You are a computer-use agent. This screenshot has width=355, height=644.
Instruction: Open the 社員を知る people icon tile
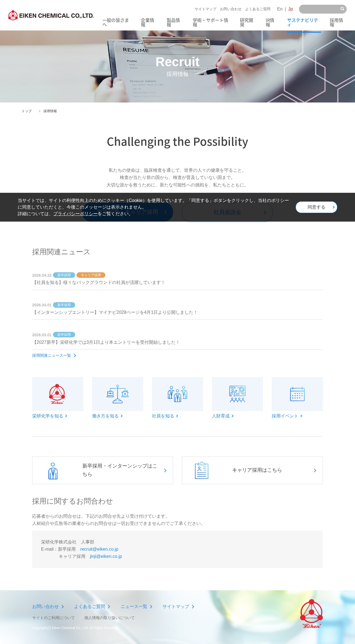pos(177,394)
